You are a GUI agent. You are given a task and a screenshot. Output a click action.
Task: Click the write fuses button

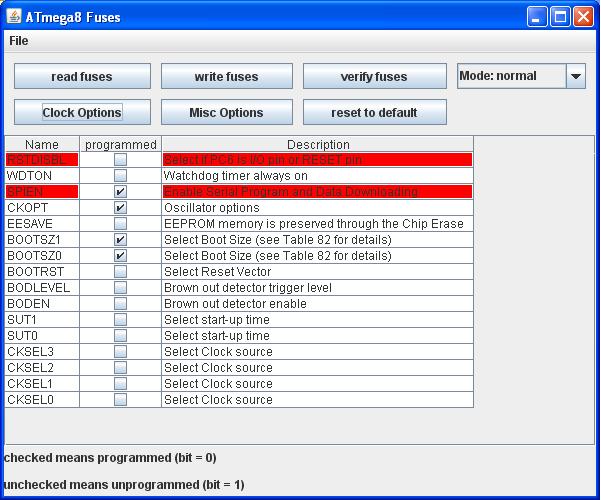coord(227,76)
